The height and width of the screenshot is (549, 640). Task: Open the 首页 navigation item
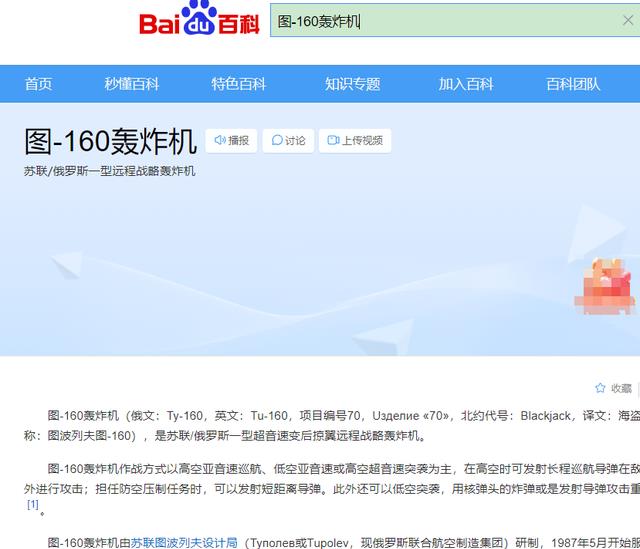(38, 84)
